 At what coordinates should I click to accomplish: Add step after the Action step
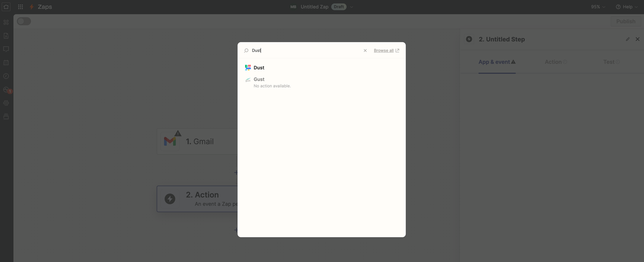236,230
